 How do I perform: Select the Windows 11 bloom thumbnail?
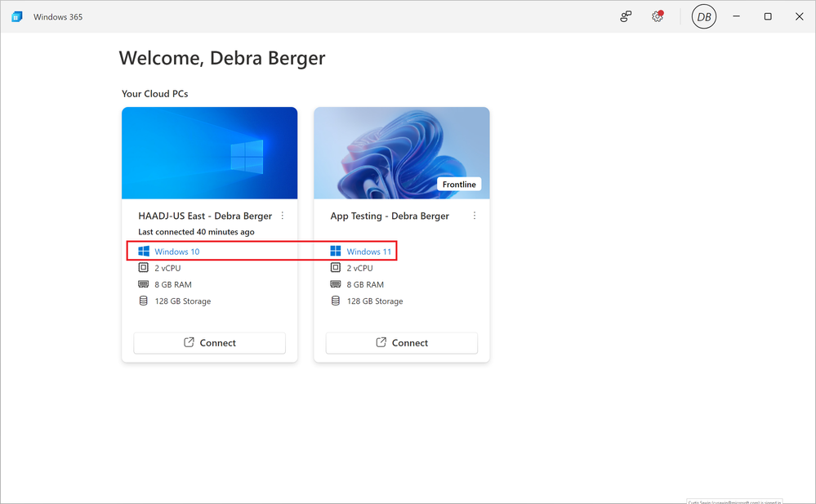point(401,153)
